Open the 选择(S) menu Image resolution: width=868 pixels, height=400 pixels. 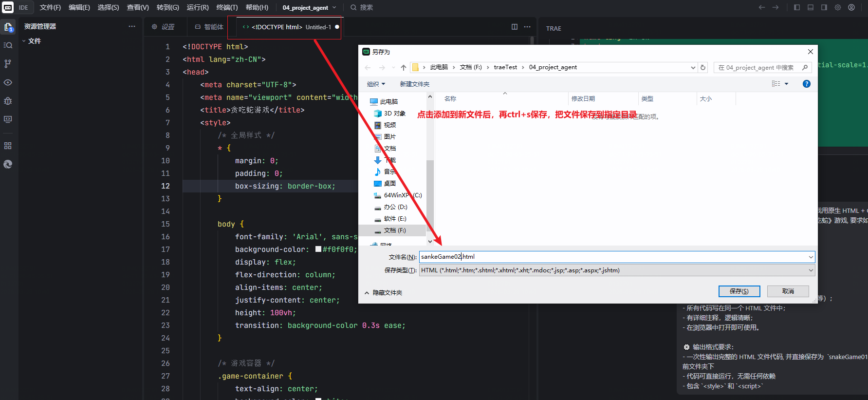click(108, 7)
